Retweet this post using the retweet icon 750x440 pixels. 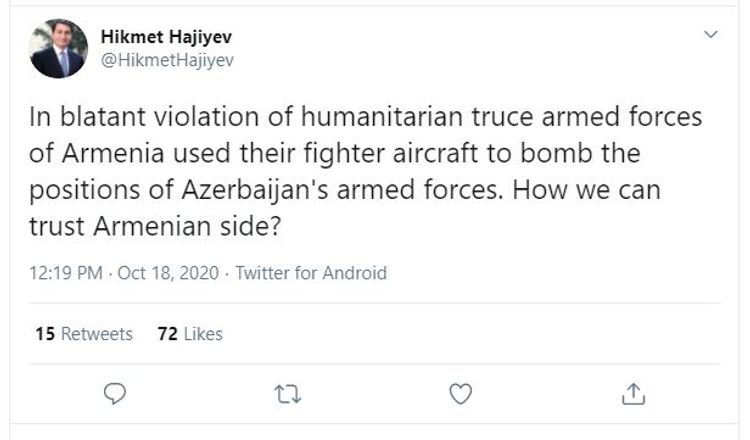pos(288,394)
